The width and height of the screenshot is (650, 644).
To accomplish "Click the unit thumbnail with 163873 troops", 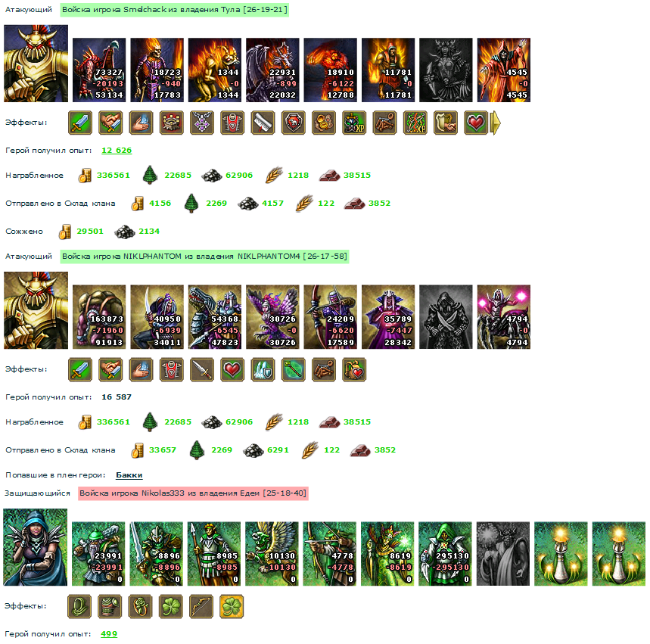I will point(99,317).
